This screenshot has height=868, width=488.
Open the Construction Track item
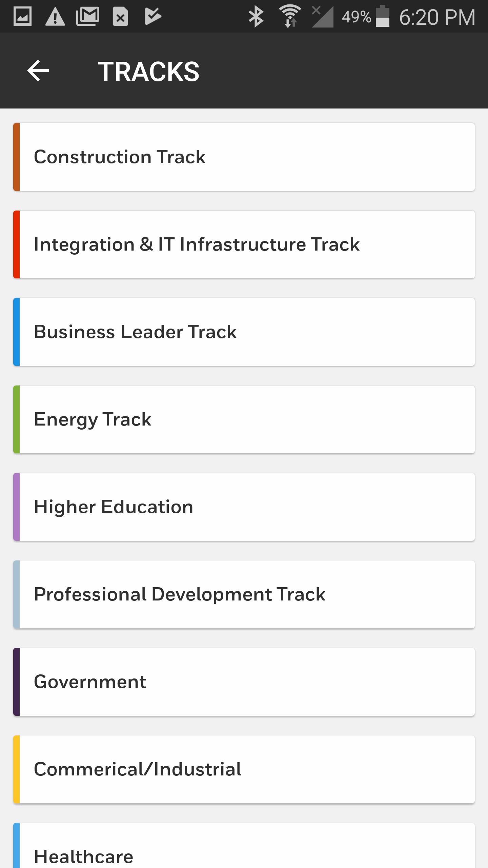pos(244,157)
